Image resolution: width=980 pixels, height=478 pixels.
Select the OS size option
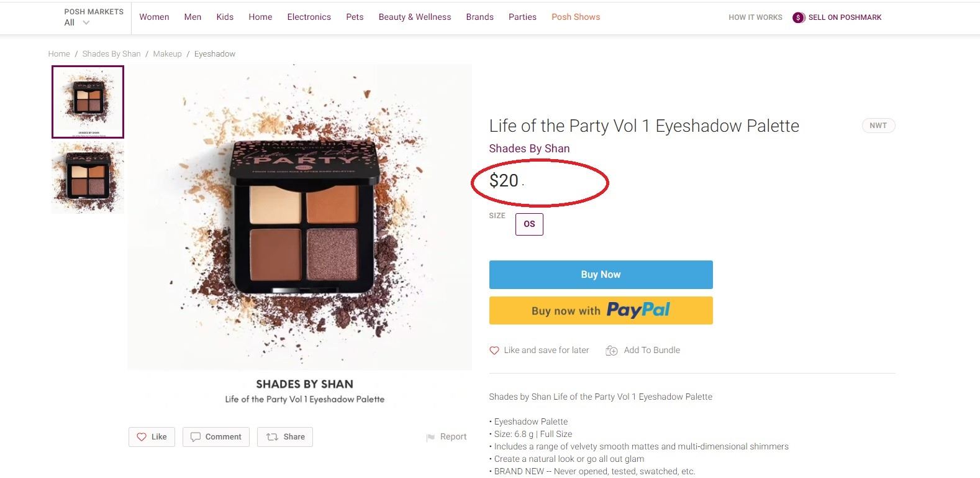pyautogui.click(x=529, y=224)
